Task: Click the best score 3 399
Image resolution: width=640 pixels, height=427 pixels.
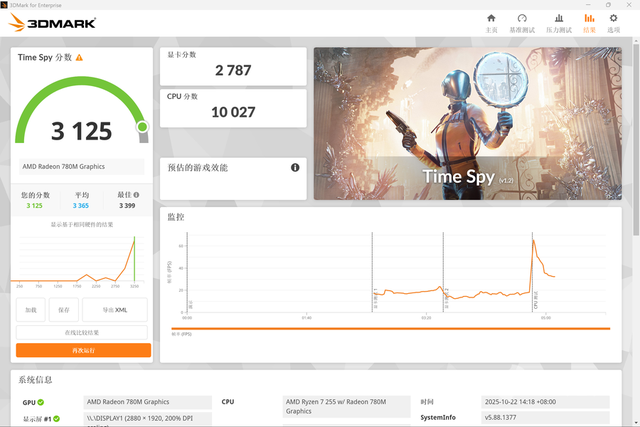Action: click(x=127, y=206)
